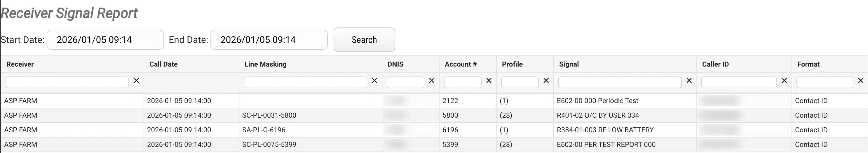
Task: Select the RF LOW BATTERY signal row
Action: coord(605,130)
